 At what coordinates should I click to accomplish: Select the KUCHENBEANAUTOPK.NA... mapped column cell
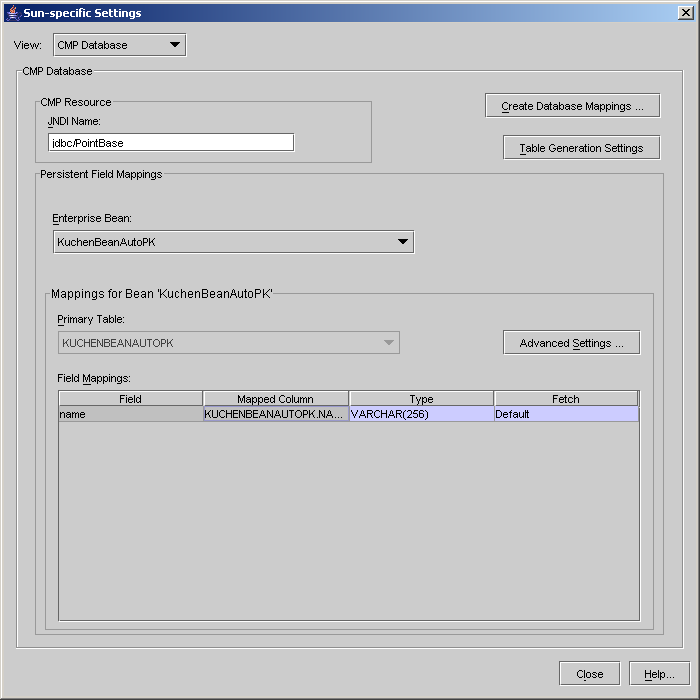276,414
